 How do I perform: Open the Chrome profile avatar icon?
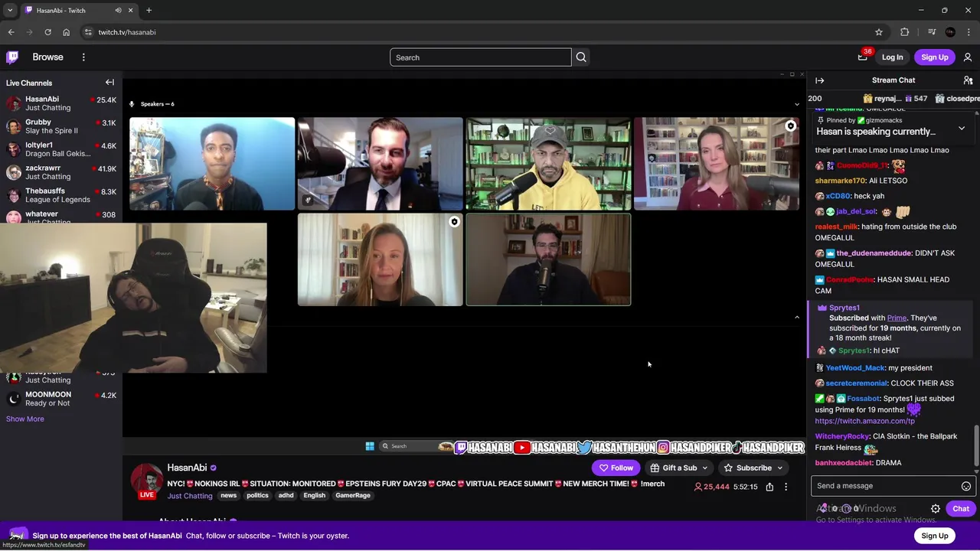point(950,32)
